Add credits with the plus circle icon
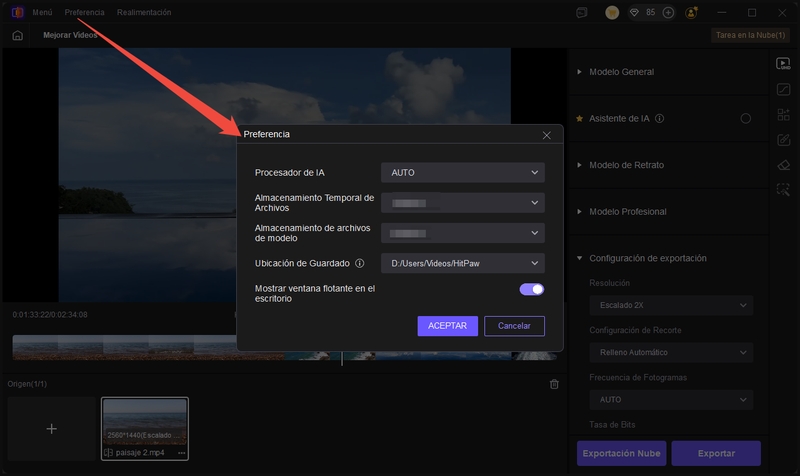 click(668, 13)
